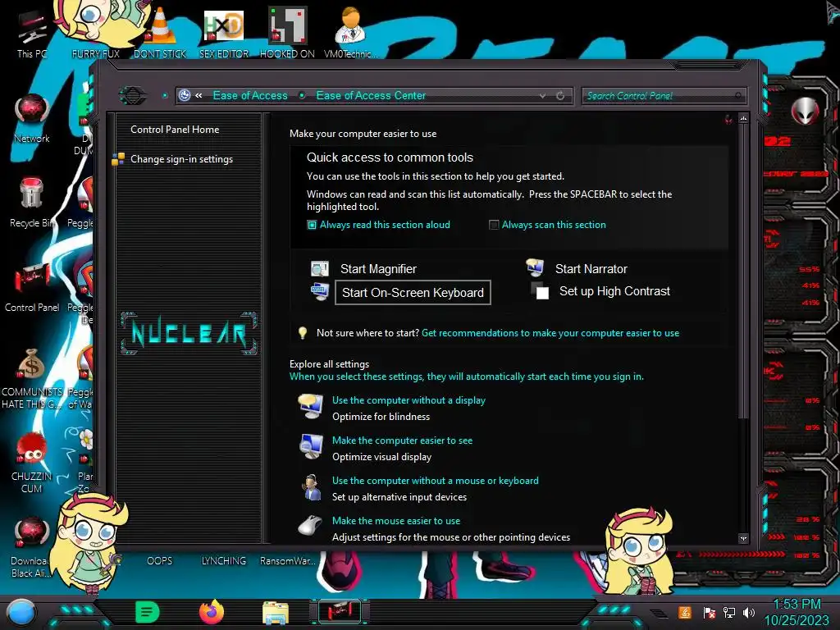
Task: Open Firefox from the taskbar
Action: point(212,612)
